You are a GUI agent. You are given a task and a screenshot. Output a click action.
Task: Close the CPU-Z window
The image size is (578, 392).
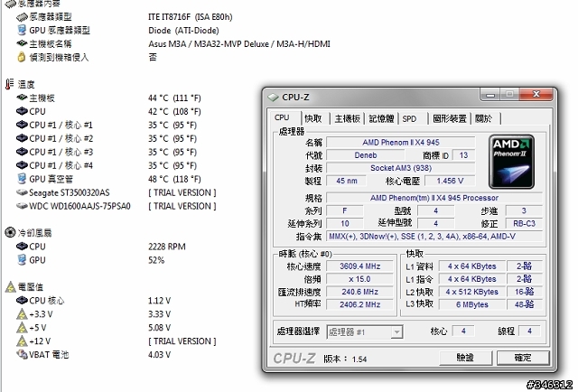(536, 95)
